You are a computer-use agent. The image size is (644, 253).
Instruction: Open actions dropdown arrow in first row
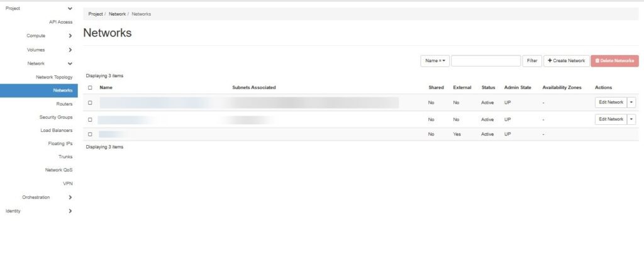pyautogui.click(x=631, y=102)
